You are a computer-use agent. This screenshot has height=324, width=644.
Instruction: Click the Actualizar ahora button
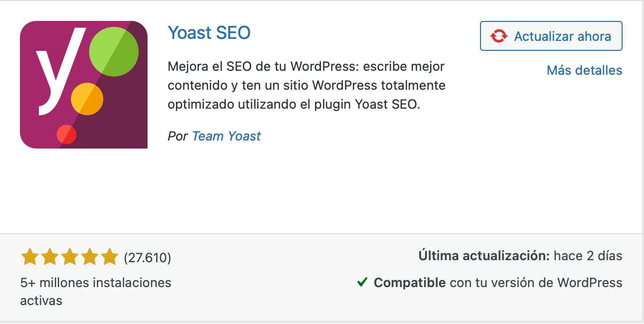[x=551, y=36]
